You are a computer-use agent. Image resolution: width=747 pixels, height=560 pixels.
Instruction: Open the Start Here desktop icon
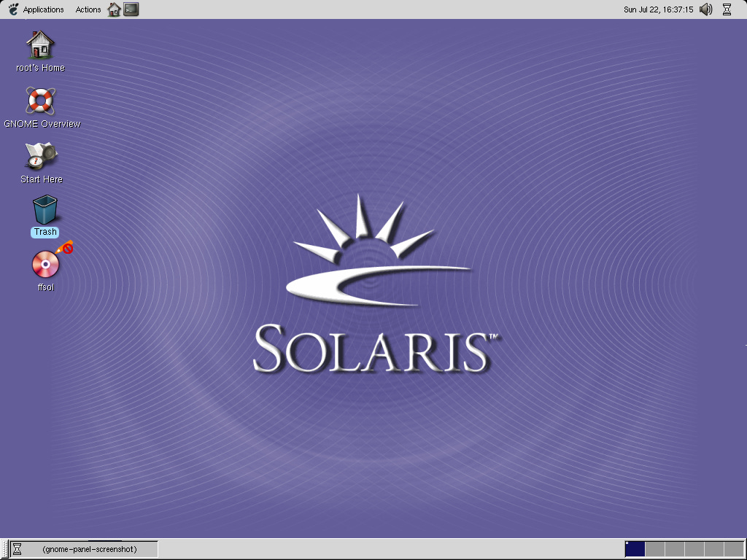click(42, 157)
